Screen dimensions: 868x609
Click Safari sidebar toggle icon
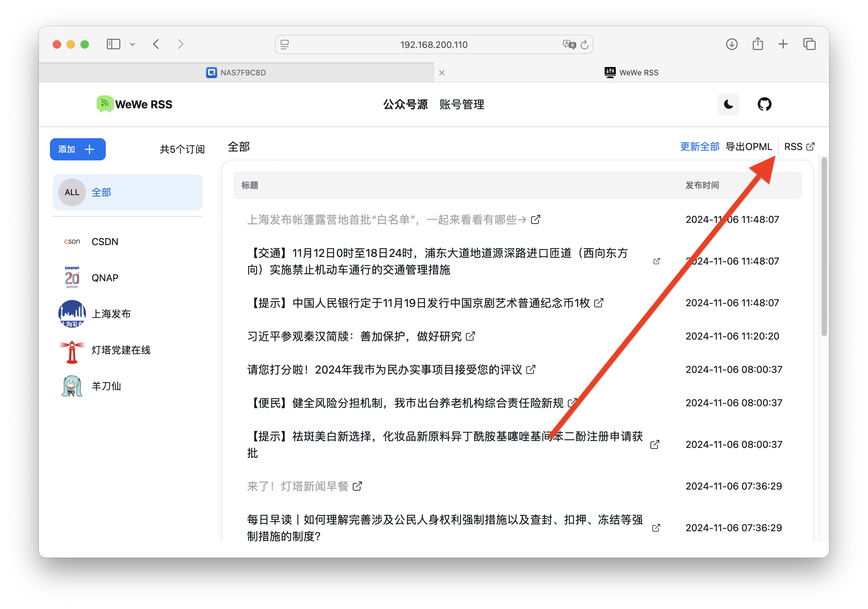pyautogui.click(x=113, y=44)
